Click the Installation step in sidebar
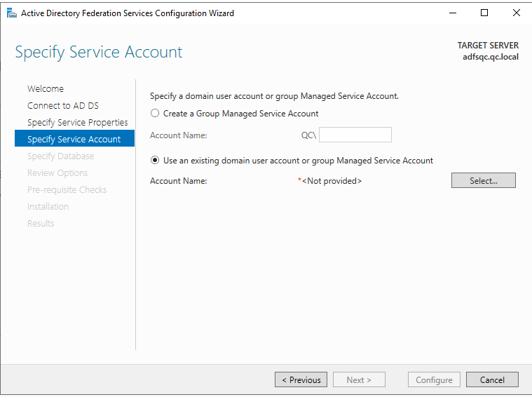Image resolution: width=532 pixels, height=397 pixels. pyautogui.click(x=48, y=207)
